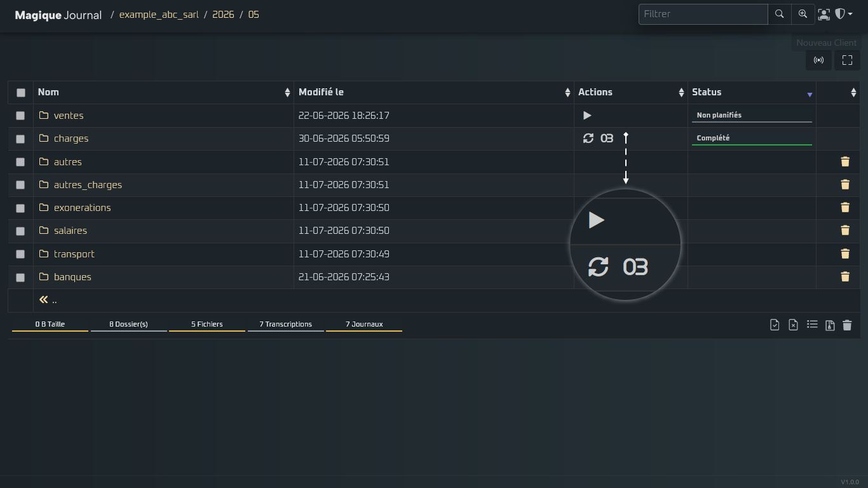This screenshot has height=488, width=868.
Task: Switch to the 7 Transcriptions tab
Action: (x=285, y=324)
